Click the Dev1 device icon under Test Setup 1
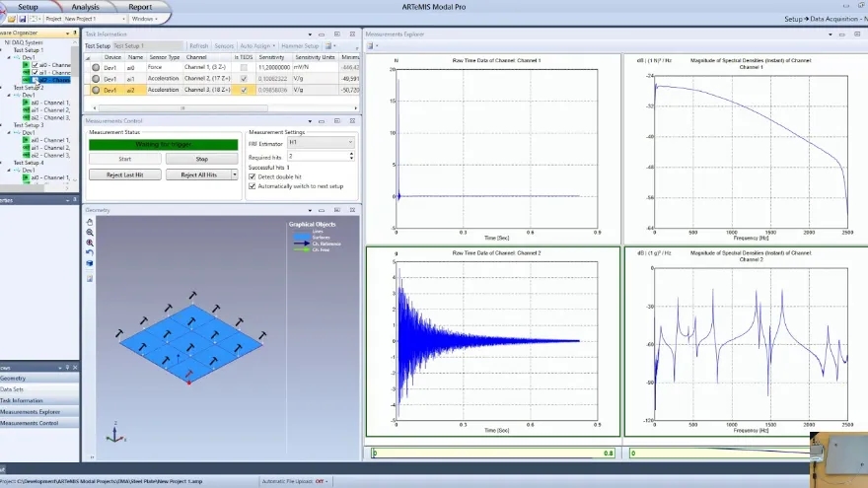868x488 pixels. click(17, 57)
